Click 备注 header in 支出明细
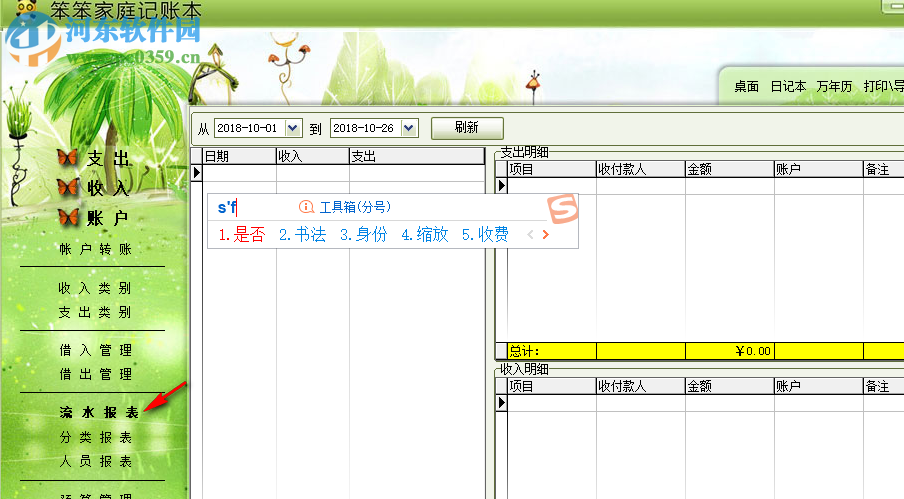Viewport: 904px width, 499px height. 884,169
